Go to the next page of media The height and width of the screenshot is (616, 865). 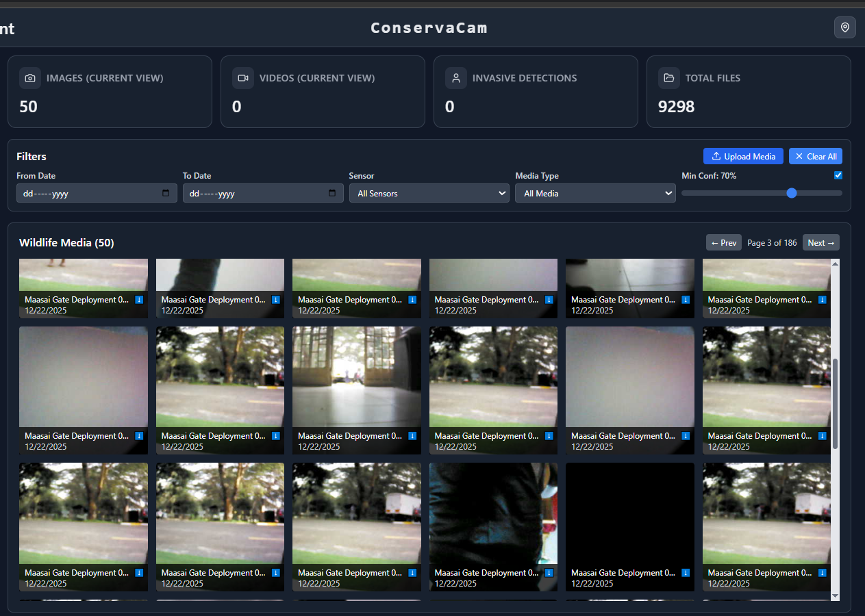(x=820, y=243)
